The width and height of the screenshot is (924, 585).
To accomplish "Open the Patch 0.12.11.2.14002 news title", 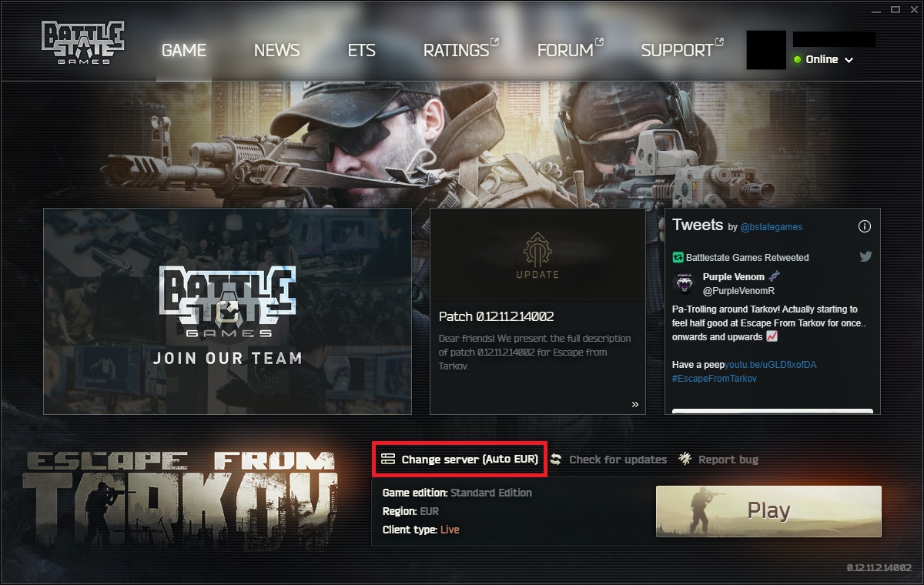I will point(497,316).
